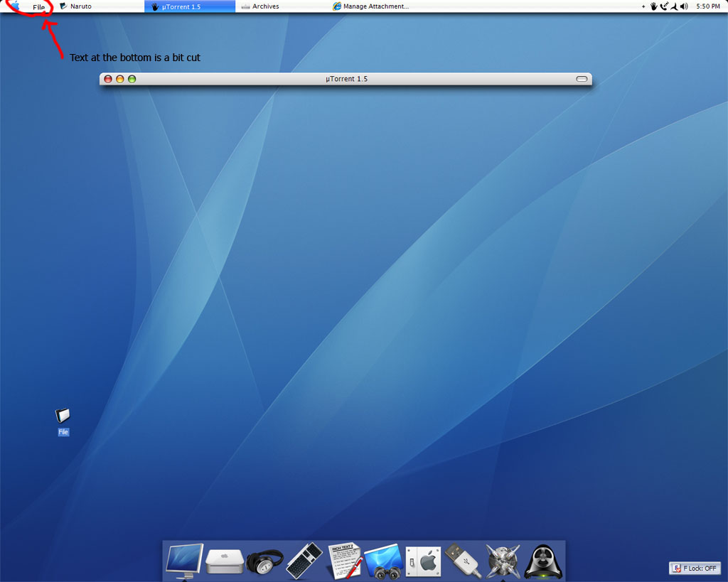Viewport: 728px width, 582px height.
Task: Click the speaker volume icon in tray
Action: point(684,6)
